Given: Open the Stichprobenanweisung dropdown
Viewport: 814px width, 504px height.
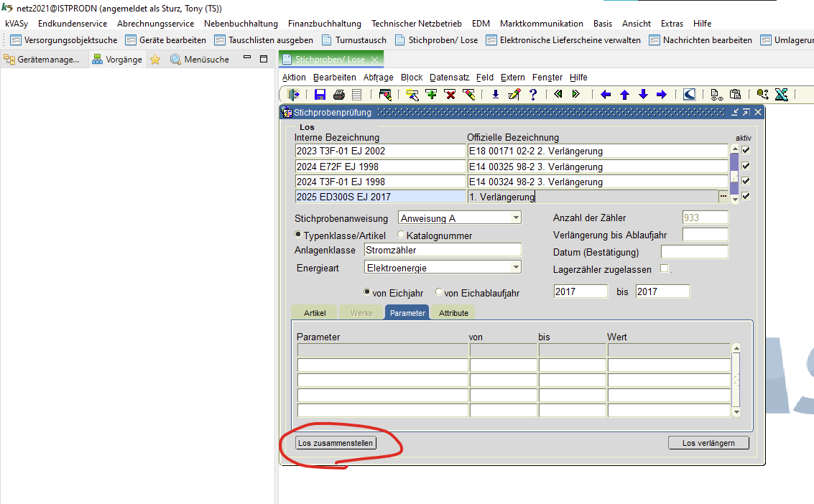Looking at the screenshot, I should click(516, 218).
